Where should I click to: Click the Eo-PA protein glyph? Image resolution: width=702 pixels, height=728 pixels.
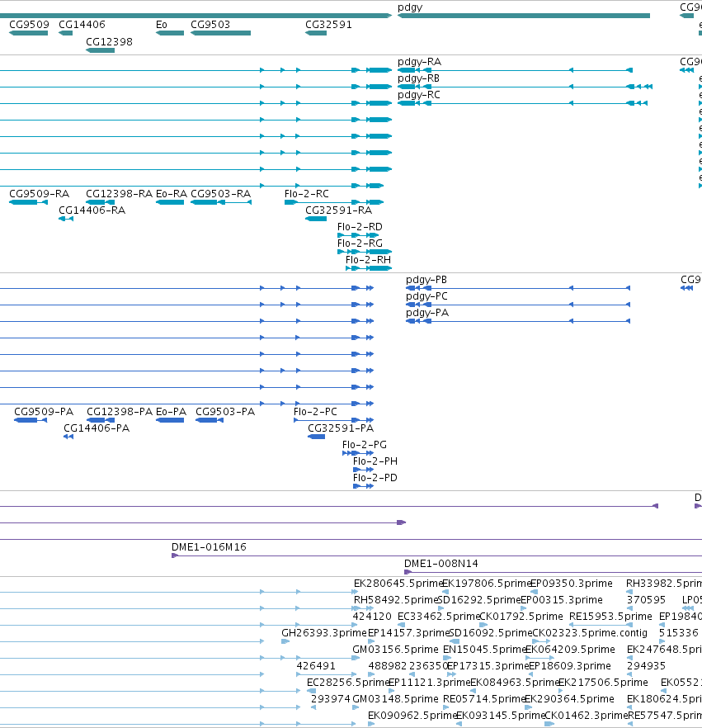(170, 420)
